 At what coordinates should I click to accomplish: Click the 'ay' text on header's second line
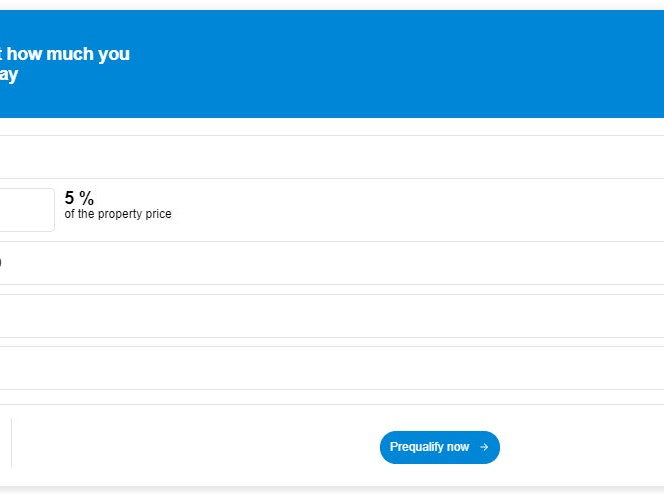pos(8,75)
